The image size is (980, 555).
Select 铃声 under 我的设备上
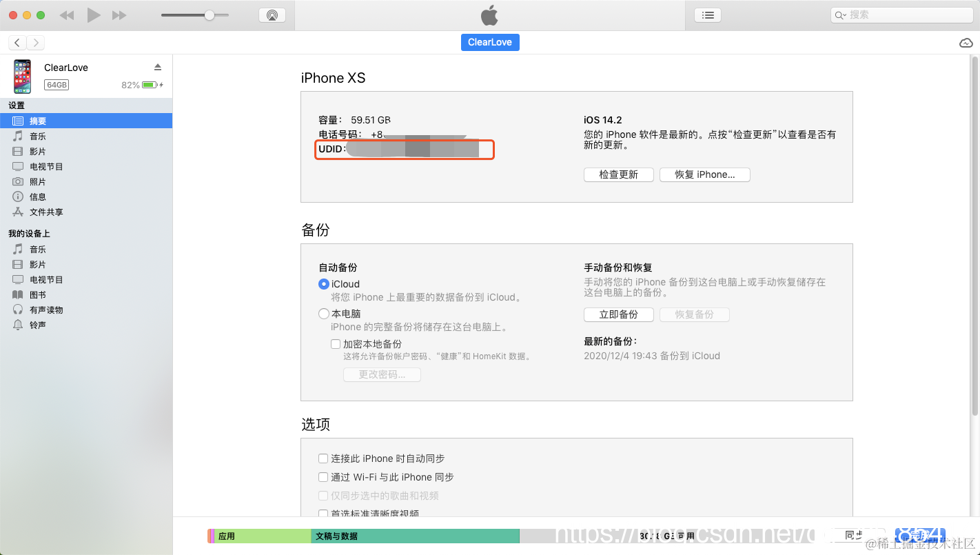pos(41,325)
